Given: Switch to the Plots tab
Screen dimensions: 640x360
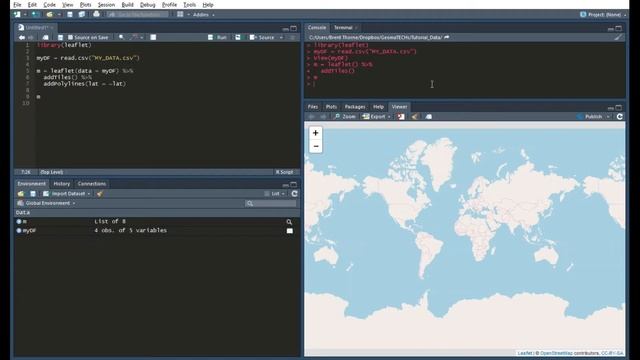Looking at the screenshot, I should pos(331,107).
